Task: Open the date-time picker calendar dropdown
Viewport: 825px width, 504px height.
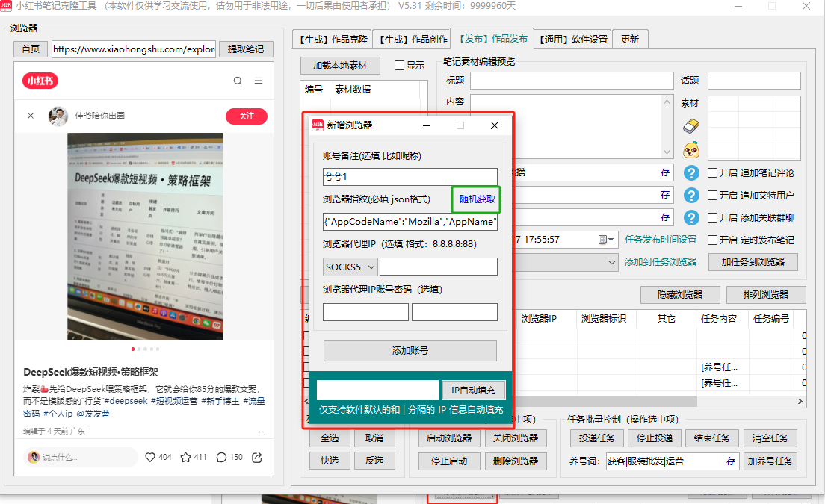Action: coord(607,240)
